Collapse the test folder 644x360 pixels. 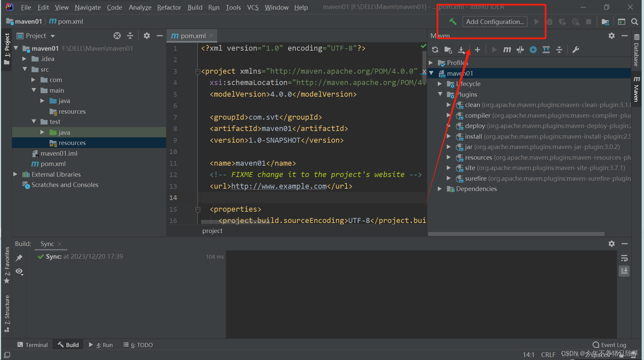click(34, 122)
